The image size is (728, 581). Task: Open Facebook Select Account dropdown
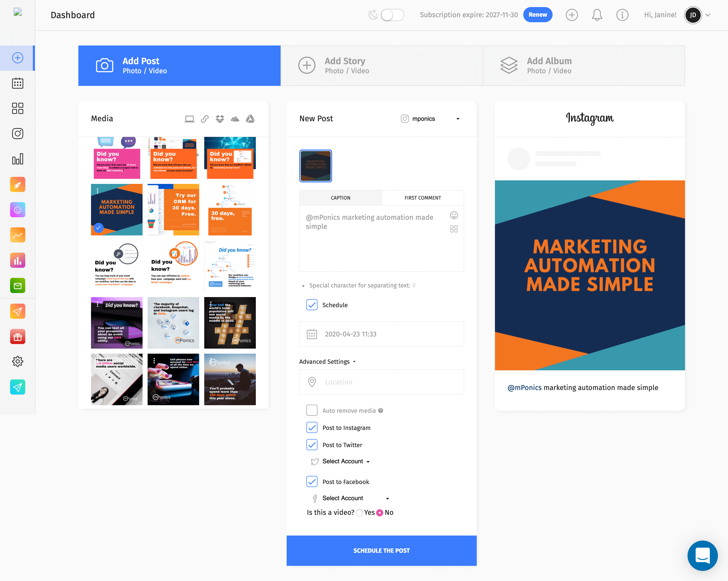(356, 498)
